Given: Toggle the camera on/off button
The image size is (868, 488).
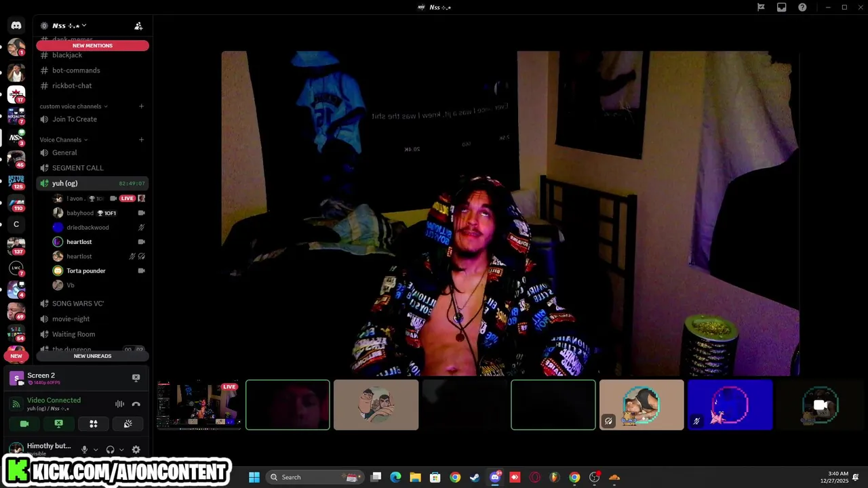Looking at the screenshot, I should [x=24, y=424].
